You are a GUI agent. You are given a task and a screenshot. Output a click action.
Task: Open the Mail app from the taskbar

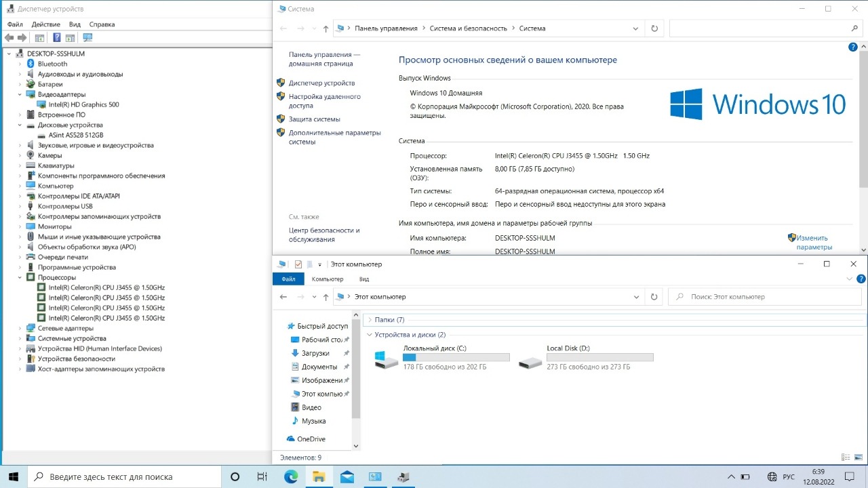tap(347, 476)
